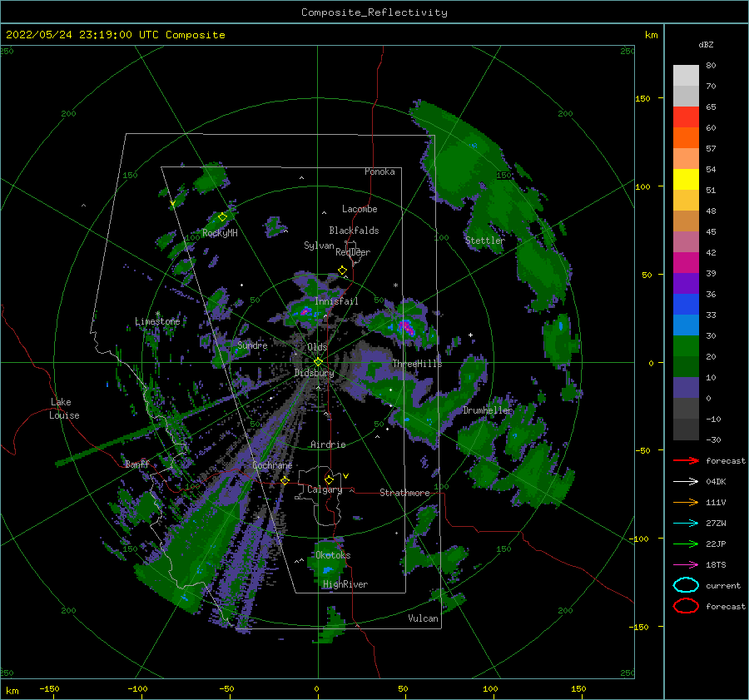The width and height of the screenshot is (749, 700).
Task: Click the Limestone label
Action: (x=157, y=321)
